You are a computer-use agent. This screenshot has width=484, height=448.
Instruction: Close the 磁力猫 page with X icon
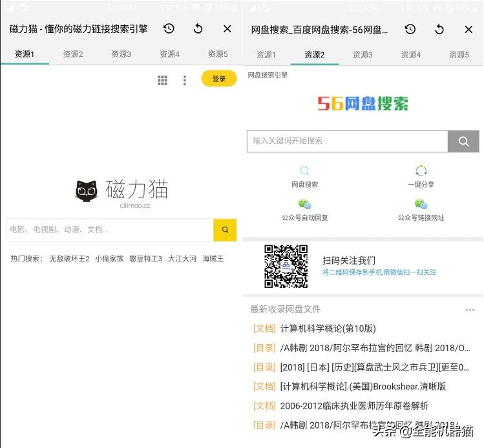click(227, 28)
